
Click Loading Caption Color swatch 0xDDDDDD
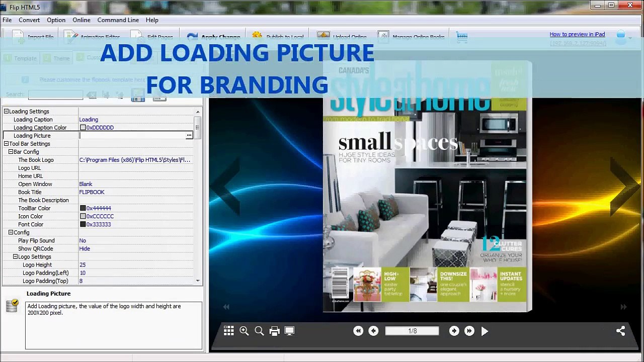(83, 128)
